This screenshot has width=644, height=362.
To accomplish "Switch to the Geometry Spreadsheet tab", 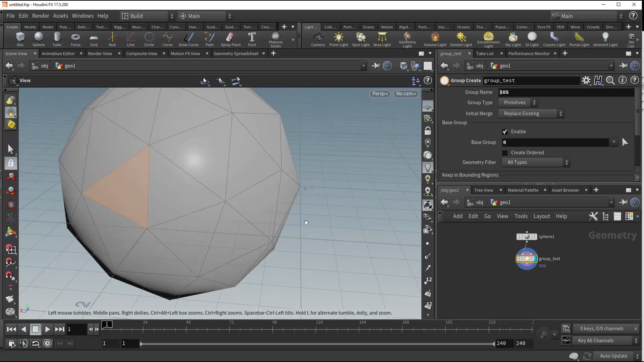I will [x=236, y=54].
